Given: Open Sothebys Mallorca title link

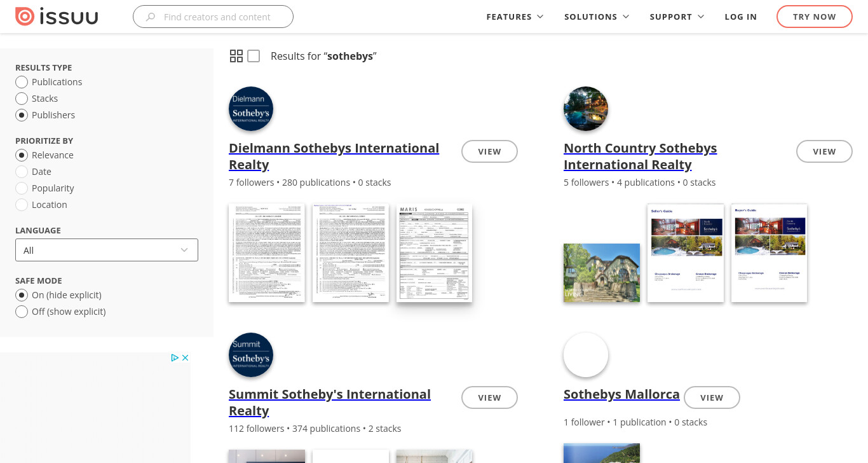Looking at the screenshot, I should pos(621,394).
